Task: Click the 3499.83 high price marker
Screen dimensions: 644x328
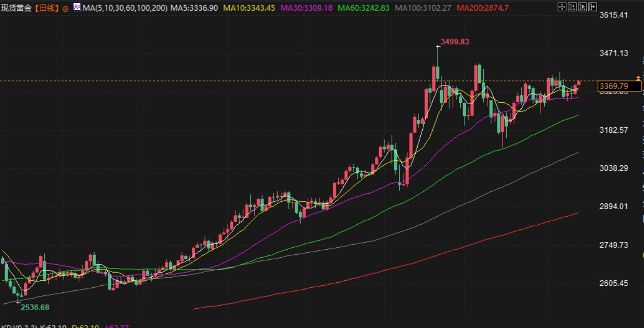Action: (x=455, y=42)
